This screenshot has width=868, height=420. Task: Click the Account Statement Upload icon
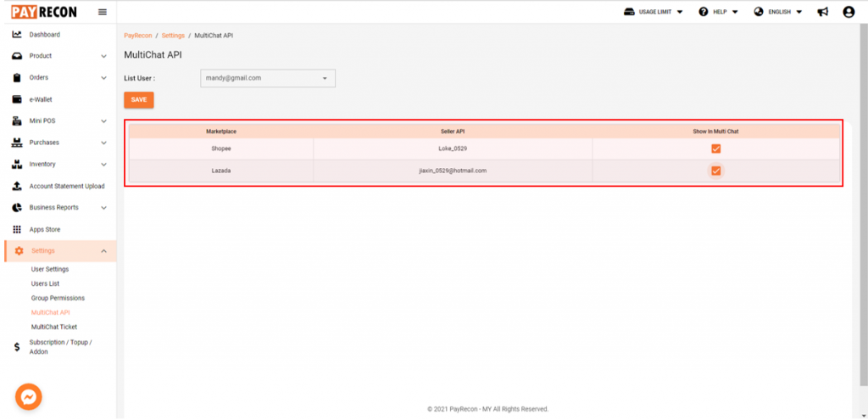click(x=17, y=186)
